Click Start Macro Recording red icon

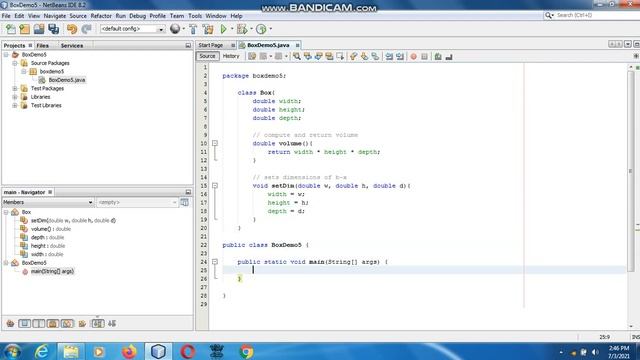point(413,56)
